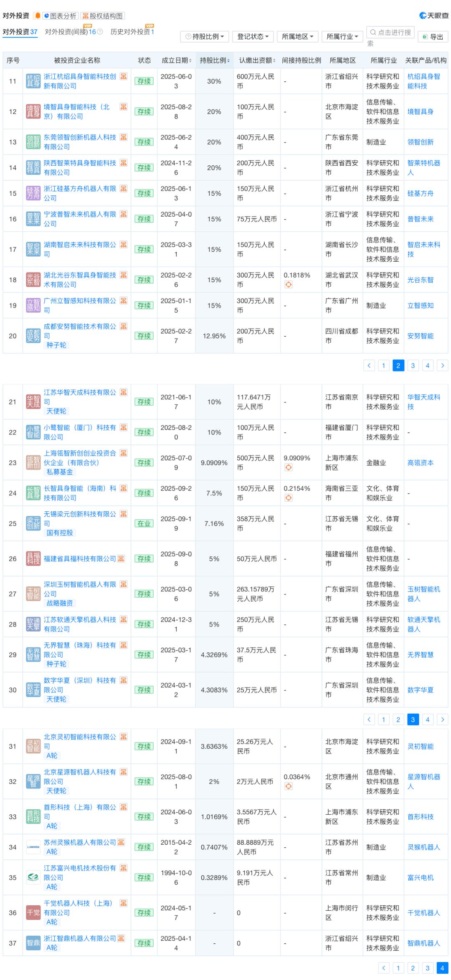
Task: Open the 股权结构图 equity structure chart
Action: [103, 16]
